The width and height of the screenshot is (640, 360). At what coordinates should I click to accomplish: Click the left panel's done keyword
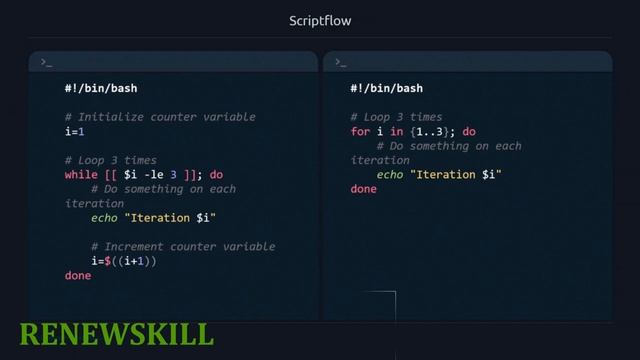(78, 276)
